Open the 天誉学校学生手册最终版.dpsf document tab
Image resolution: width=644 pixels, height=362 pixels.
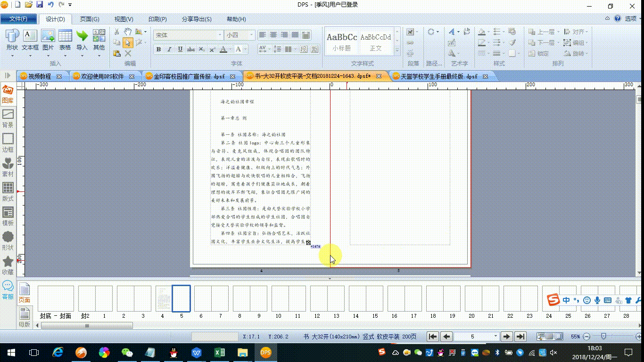438,76
